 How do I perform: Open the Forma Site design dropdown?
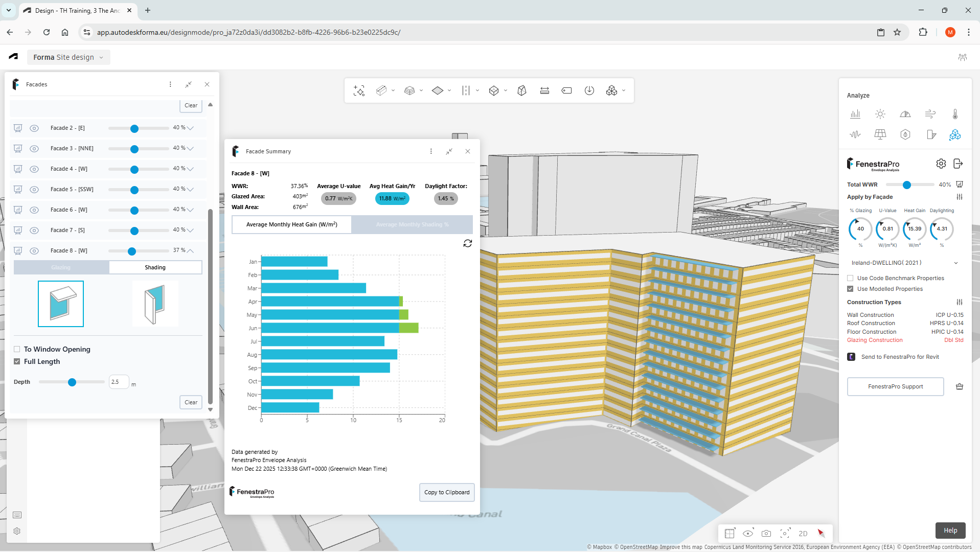(69, 57)
